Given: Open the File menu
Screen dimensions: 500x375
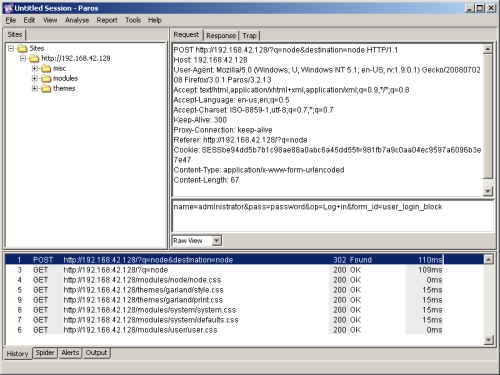Looking at the screenshot, I should pyautogui.click(x=11, y=20).
